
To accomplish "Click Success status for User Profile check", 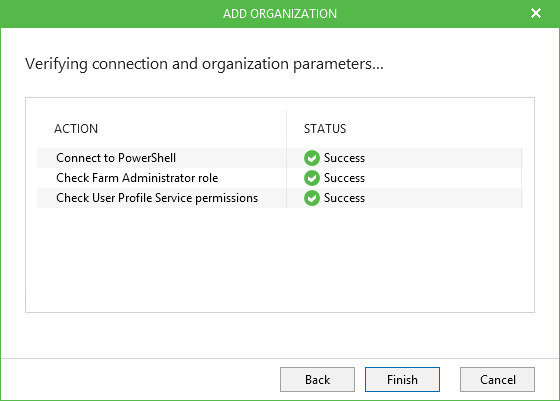I will pyautogui.click(x=344, y=198).
